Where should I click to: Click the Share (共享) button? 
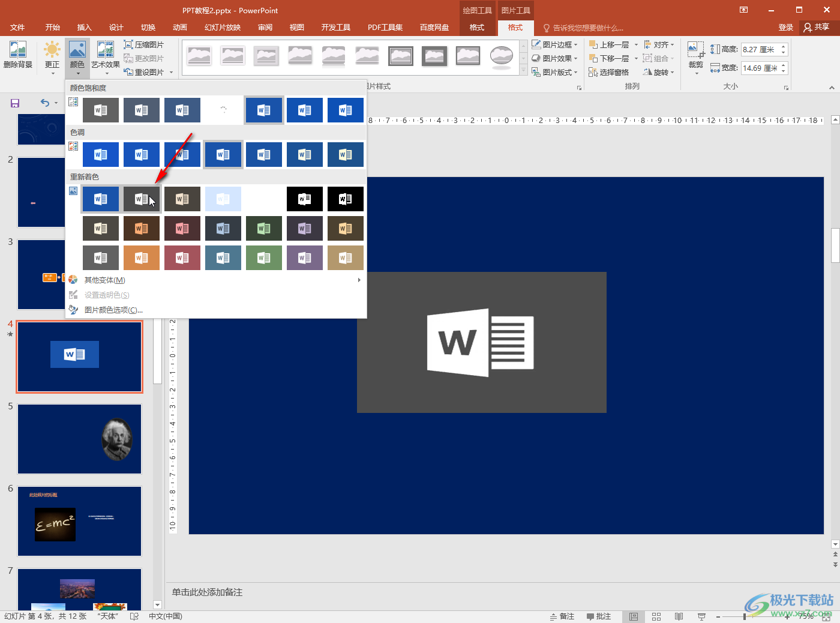pyautogui.click(x=817, y=27)
